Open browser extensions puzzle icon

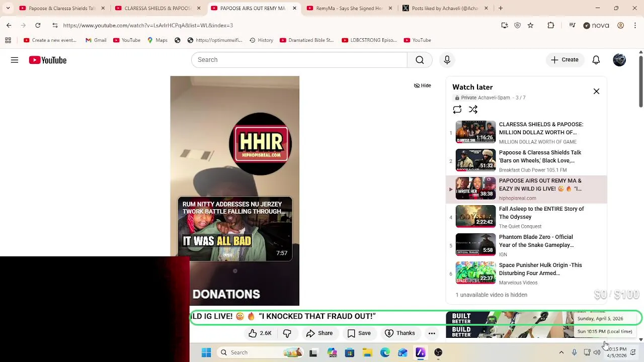click(x=551, y=25)
